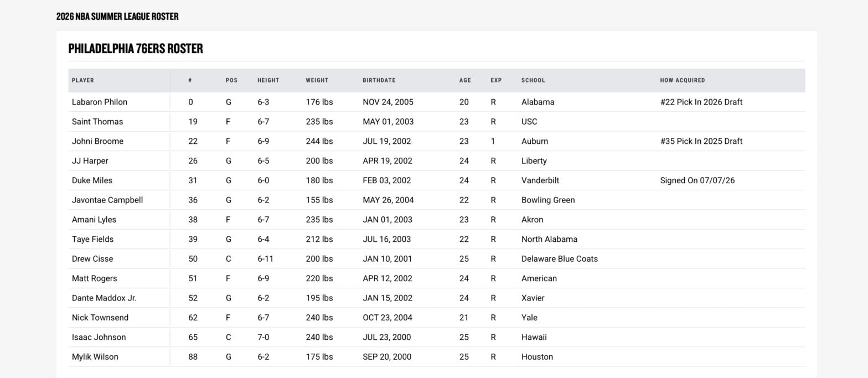
Task: Click the 244 lbs weight value
Action: [319, 141]
